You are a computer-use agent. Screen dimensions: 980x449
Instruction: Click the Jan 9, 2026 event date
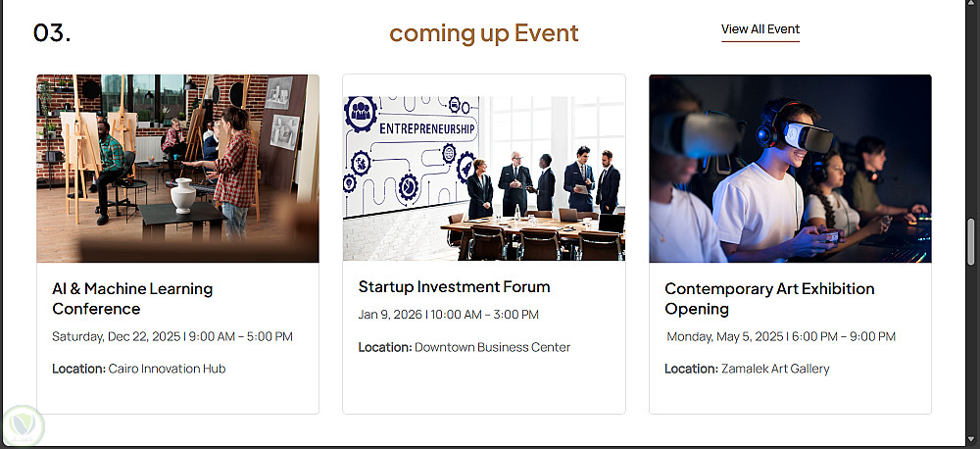click(x=448, y=315)
